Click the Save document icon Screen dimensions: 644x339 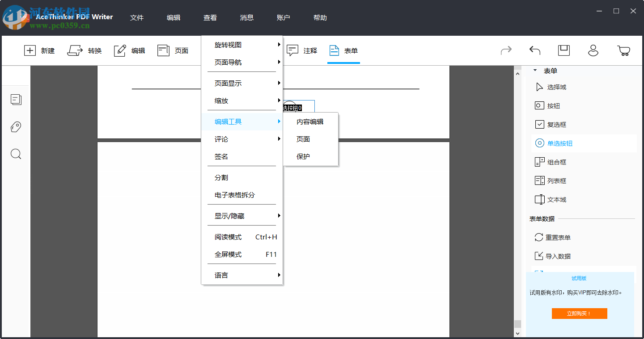(x=563, y=50)
